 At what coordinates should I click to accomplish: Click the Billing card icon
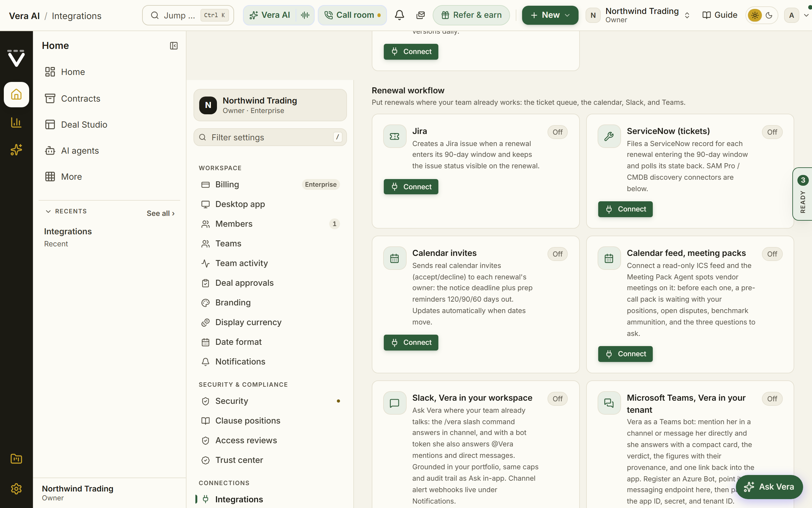(205, 185)
